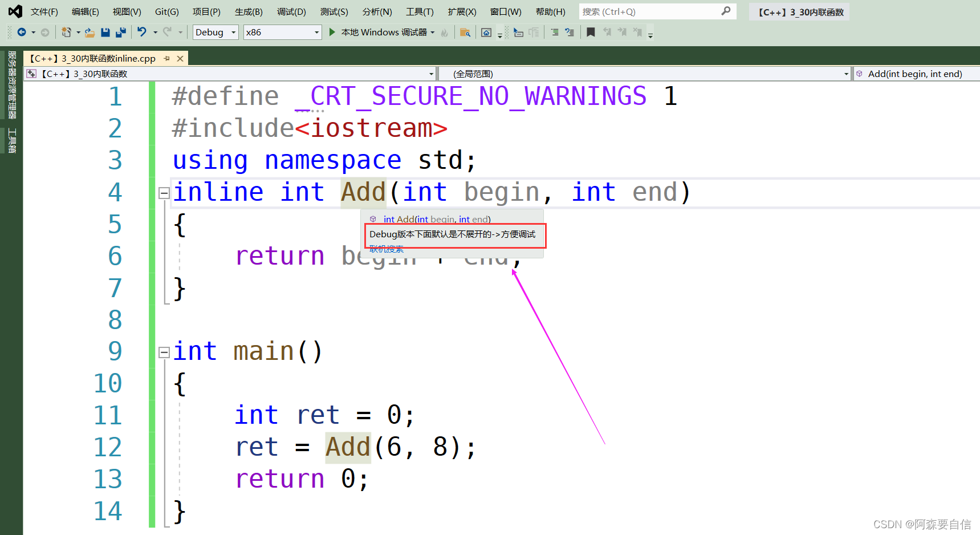Open the 编辑(E) menu
The height and width of the screenshot is (535, 980).
[x=86, y=11]
